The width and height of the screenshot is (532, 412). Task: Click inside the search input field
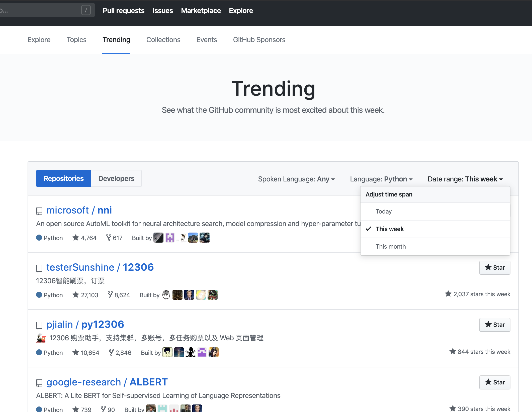point(40,10)
